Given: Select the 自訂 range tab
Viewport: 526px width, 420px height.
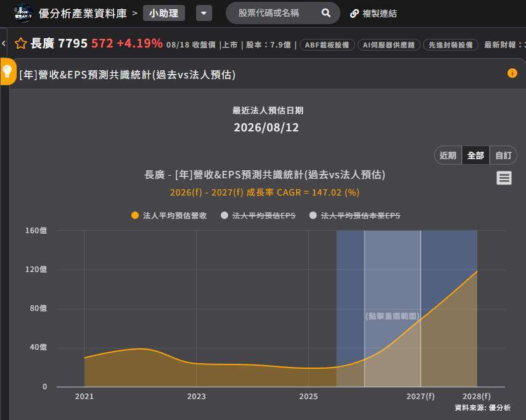Looking at the screenshot, I should point(503,155).
